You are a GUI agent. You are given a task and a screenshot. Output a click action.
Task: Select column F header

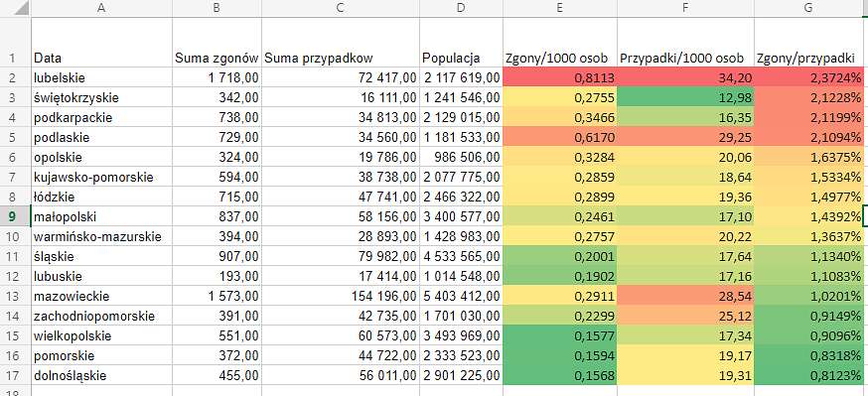coord(685,8)
